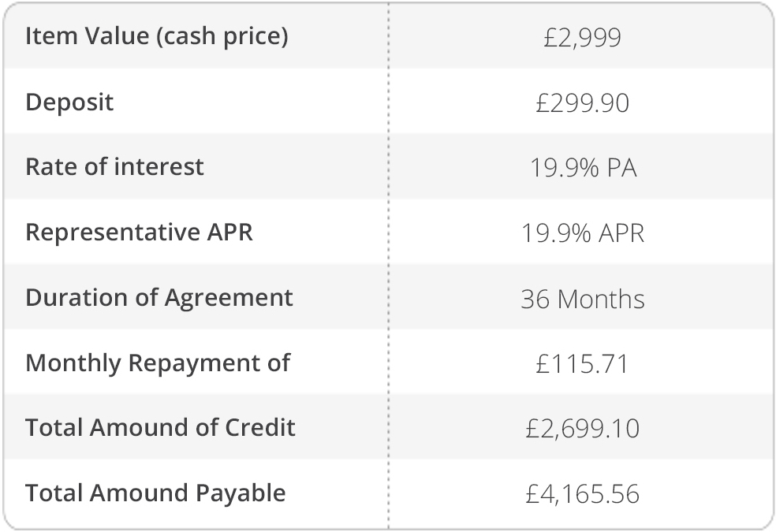Select the £2,699.10 credit amount
The image size is (776, 532).
pyautogui.click(x=582, y=429)
